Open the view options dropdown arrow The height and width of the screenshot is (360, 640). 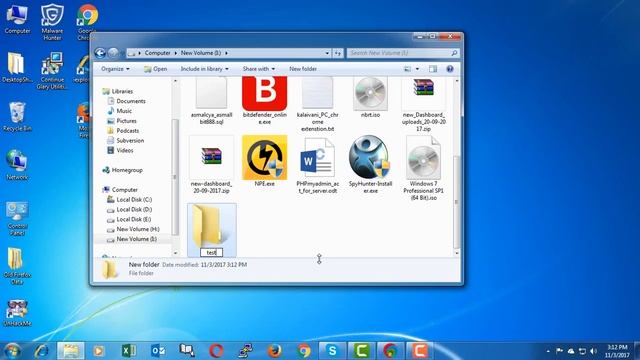[417, 69]
